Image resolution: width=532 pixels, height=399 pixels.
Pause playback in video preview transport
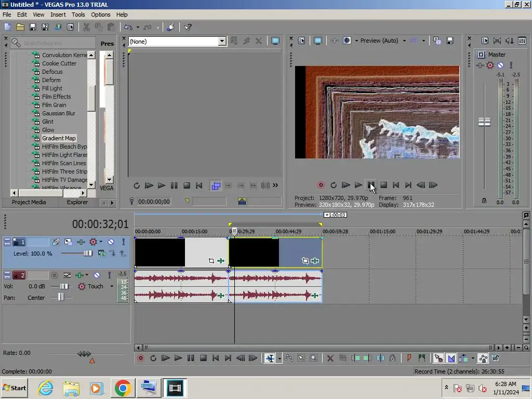click(x=371, y=185)
